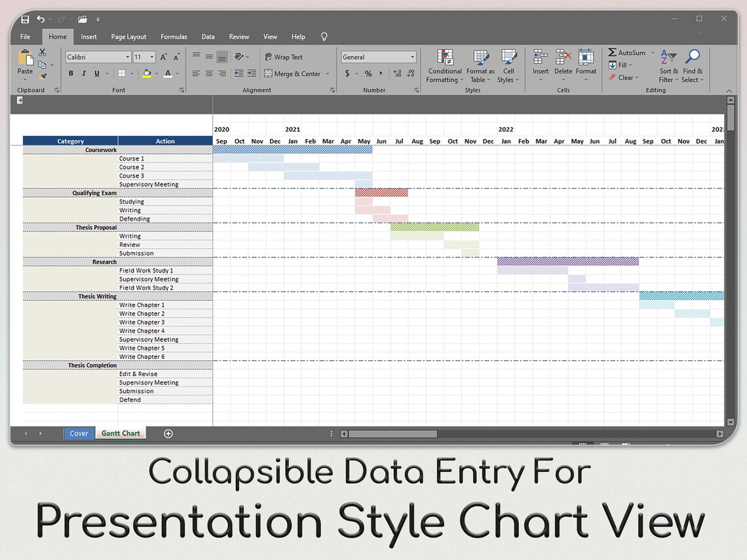Decrease font size
747x560 pixels.
176,57
